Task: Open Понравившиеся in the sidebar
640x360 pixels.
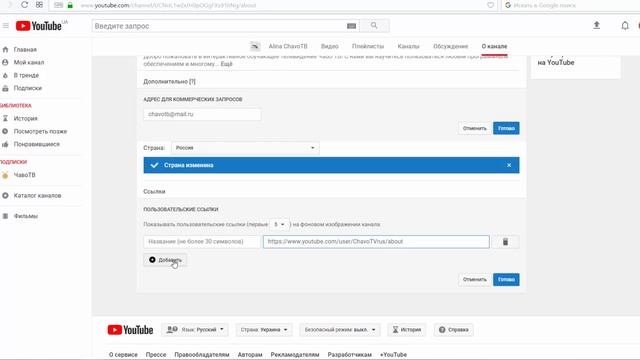Action: [36, 144]
